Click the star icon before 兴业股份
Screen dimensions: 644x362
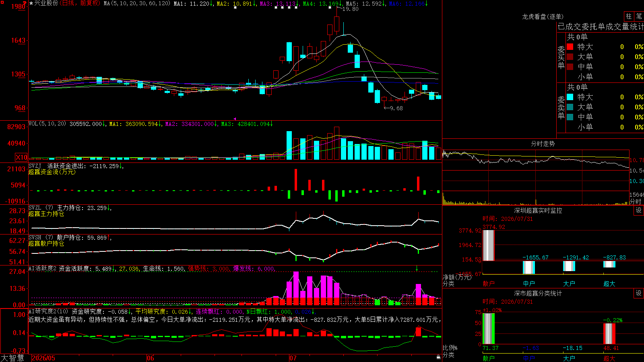coord(31,3)
